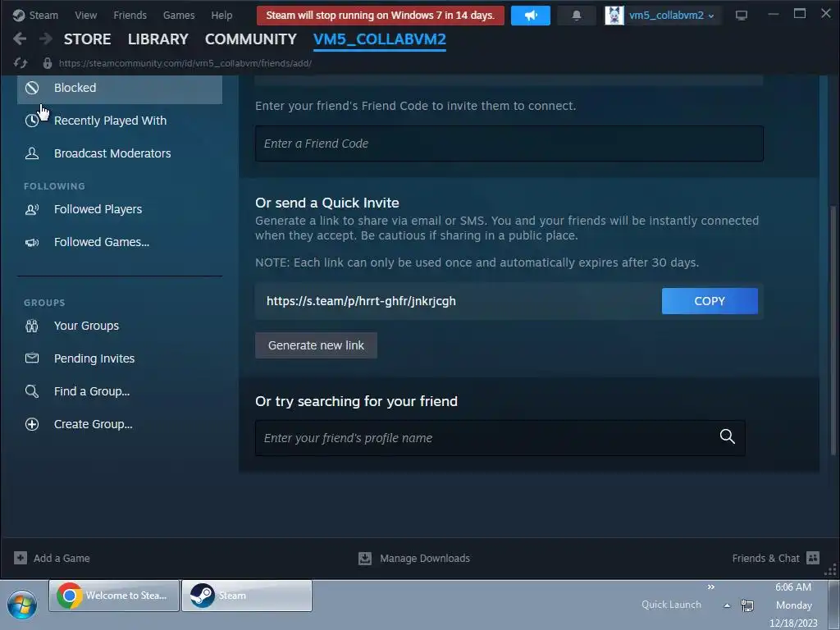The height and width of the screenshot is (630, 840).
Task: Click the Add a Game plus icon
Action: [21, 558]
